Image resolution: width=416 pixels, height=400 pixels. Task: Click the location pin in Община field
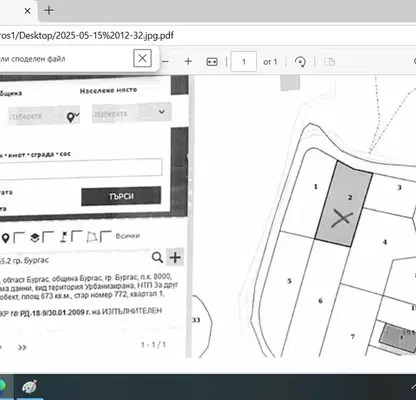click(x=70, y=117)
